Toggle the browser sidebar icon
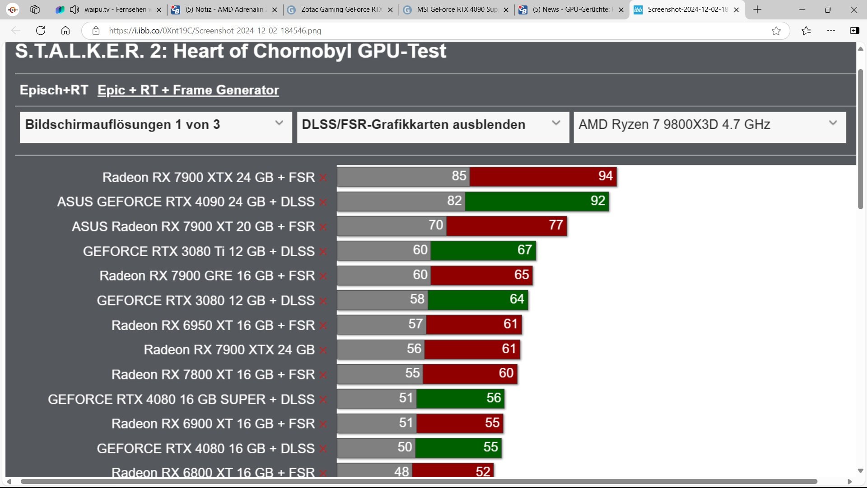This screenshot has height=488, width=868. coord(854,31)
